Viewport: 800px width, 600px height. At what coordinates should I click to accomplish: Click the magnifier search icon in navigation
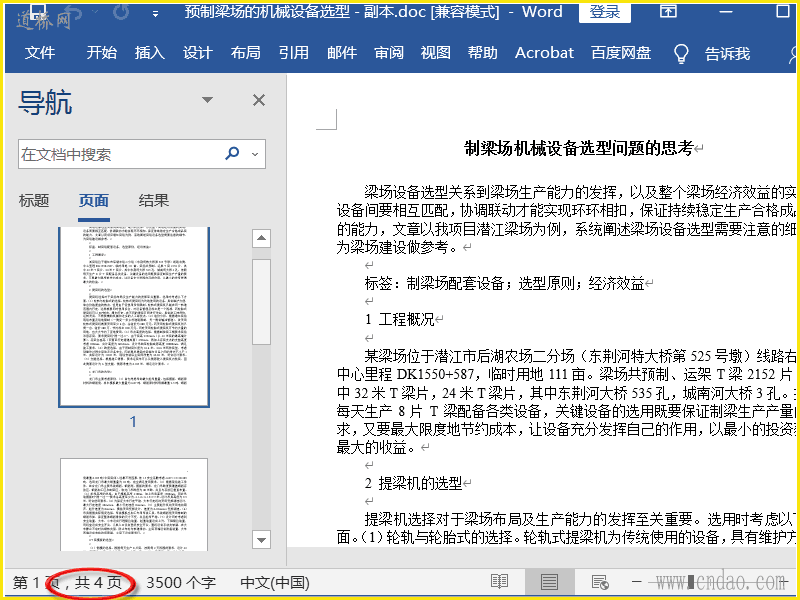coord(232,153)
